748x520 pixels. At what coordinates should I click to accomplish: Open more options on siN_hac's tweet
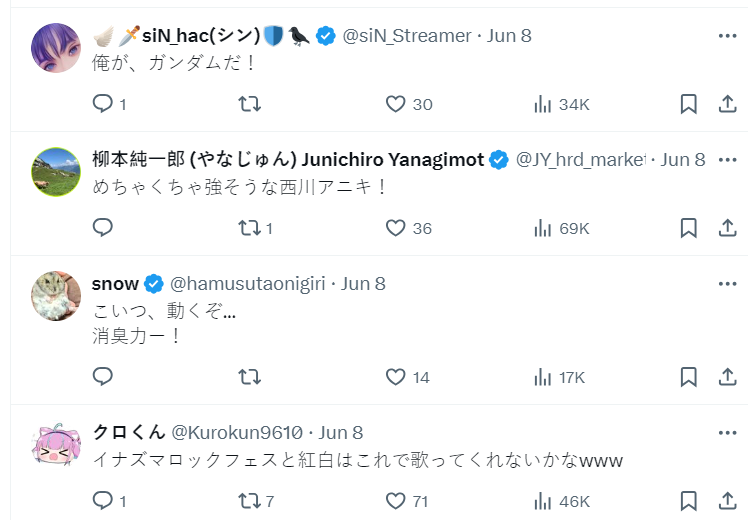pos(727,36)
